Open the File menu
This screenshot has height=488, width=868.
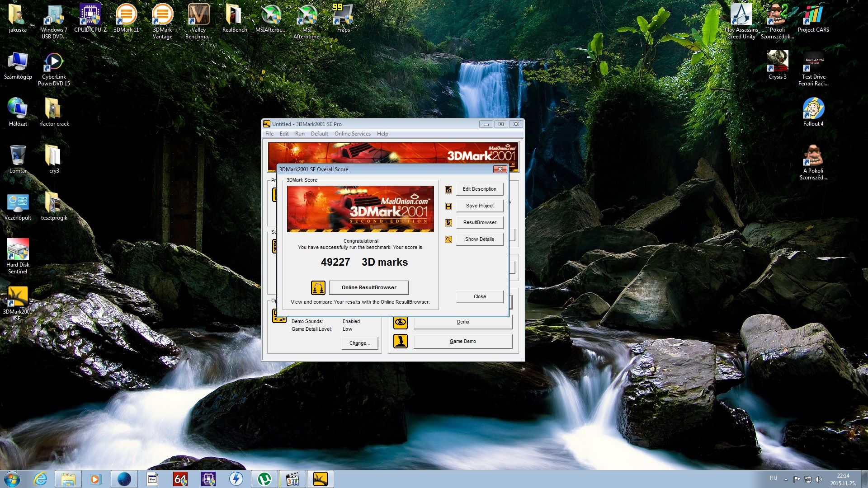click(269, 134)
